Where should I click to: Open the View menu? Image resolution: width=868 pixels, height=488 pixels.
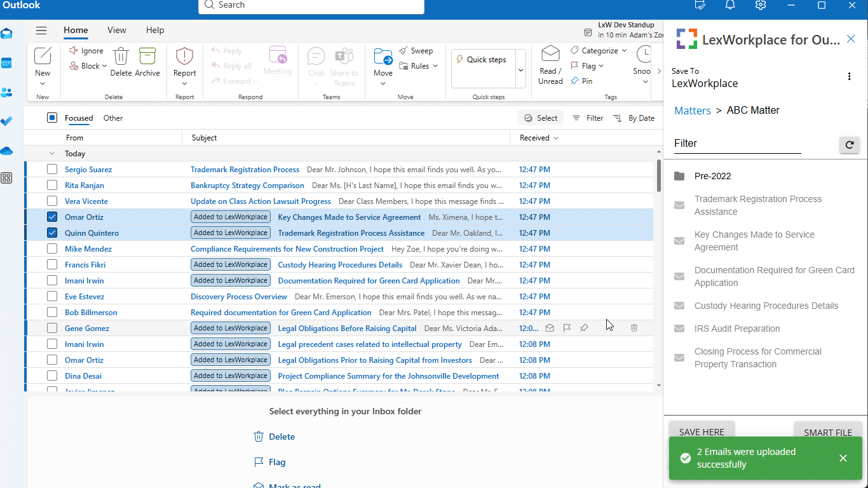click(116, 30)
